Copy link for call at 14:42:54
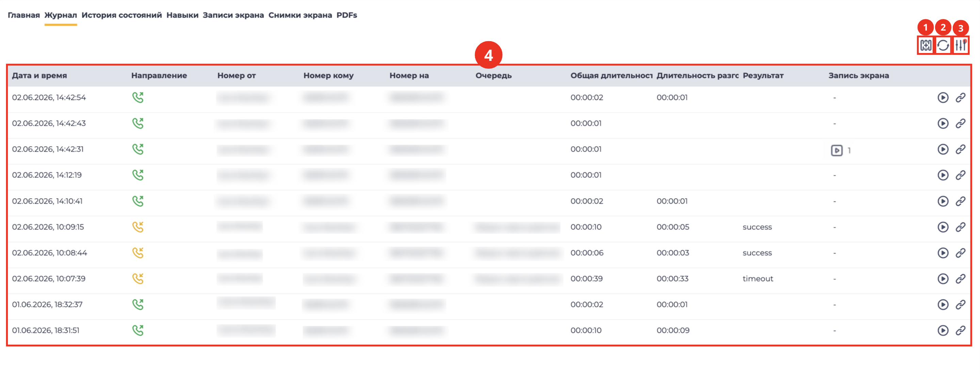Viewport: 980px width, 374px height. coord(960,98)
